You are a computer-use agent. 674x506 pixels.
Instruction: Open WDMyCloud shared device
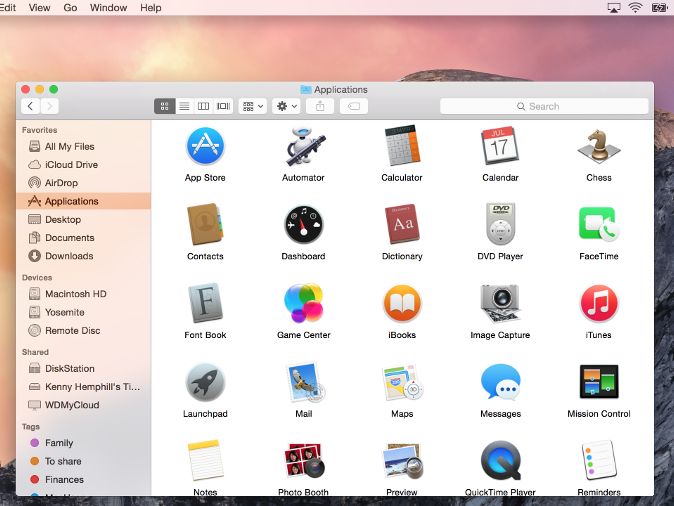pos(83,405)
